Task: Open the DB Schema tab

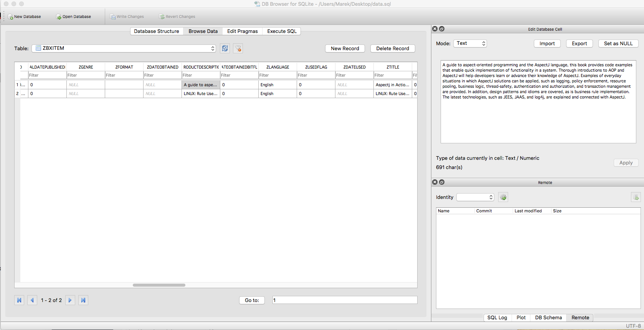Action: point(548,317)
